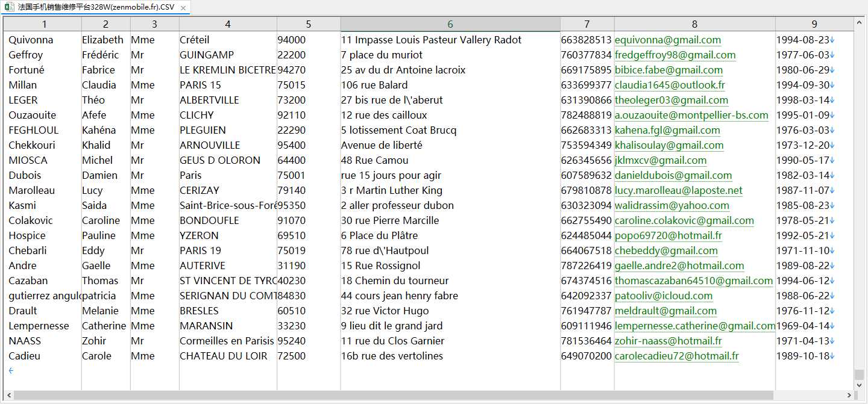Open email link claudia1645@outlook.fr
Screen dimensions: 868x404
pyautogui.click(x=670, y=85)
